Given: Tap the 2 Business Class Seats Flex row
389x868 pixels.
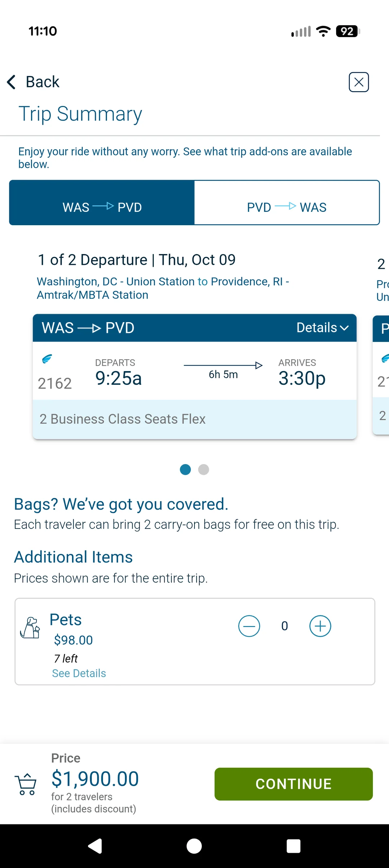Looking at the screenshot, I should click(x=194, y=419).
